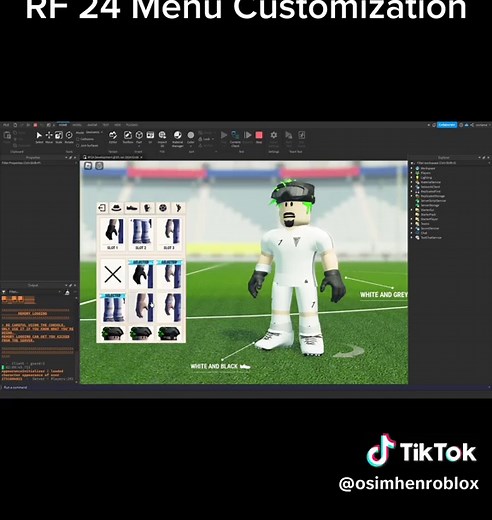Select Slot 2 wrist tape
This screenshot has width=492, height=520.
[x=141, y=234]
